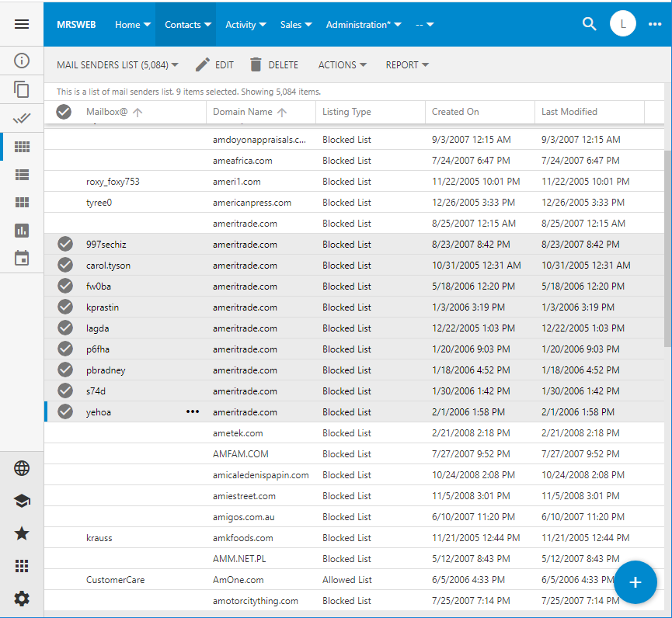The width and height of the screenshot is (672, 618).
Task: Click the MRSWEB brand link
Action: click(x=76, y=24)
